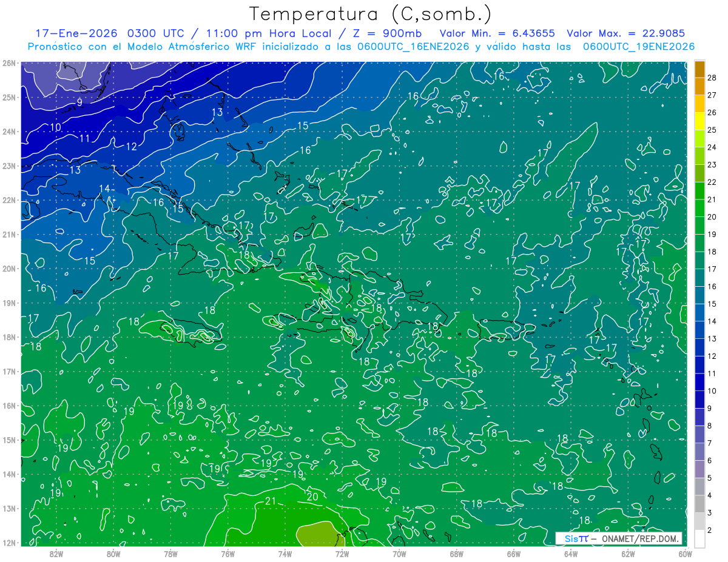This screenshot has width=728, height=562.
Task: Click '11:00 pm Hora Local' text
Action: 270,33
